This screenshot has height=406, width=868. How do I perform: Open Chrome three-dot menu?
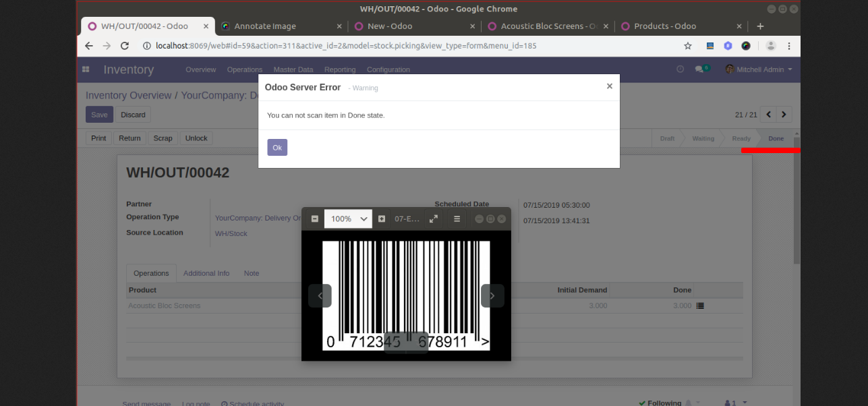[789, 46]
